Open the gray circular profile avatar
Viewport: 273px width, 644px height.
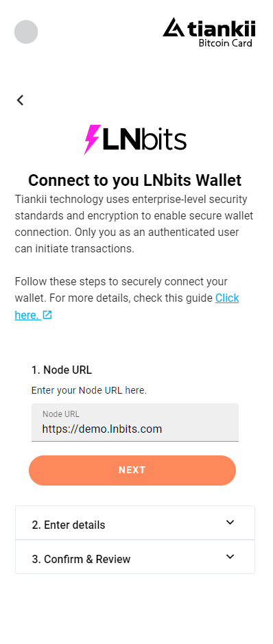coord(26,32)
